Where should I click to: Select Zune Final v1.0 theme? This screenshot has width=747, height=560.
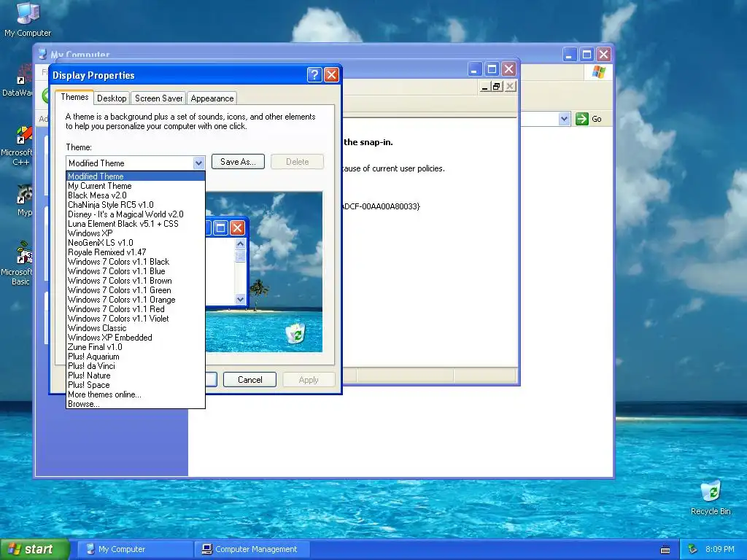[x=135, y=347]
